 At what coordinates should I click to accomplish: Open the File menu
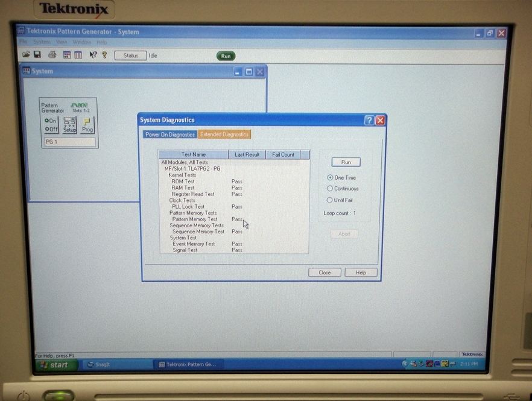(x=24, y=42)
